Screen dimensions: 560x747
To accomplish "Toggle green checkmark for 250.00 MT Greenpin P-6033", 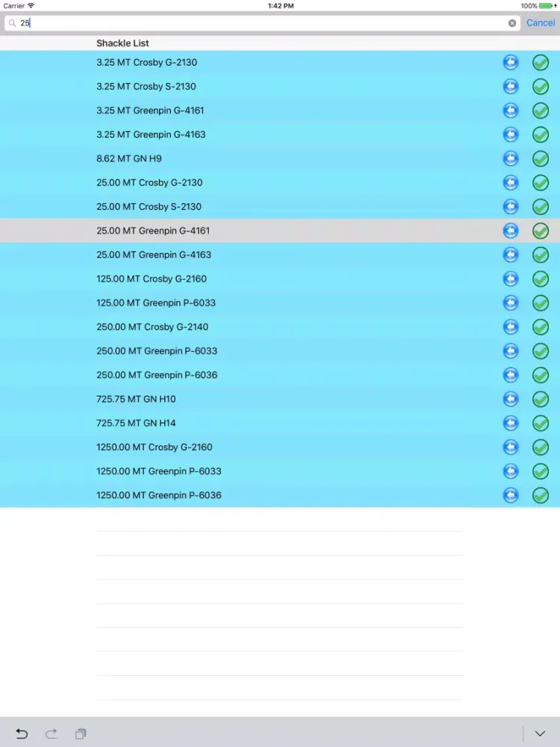I will pyautogui.click(x=541, y=351).
